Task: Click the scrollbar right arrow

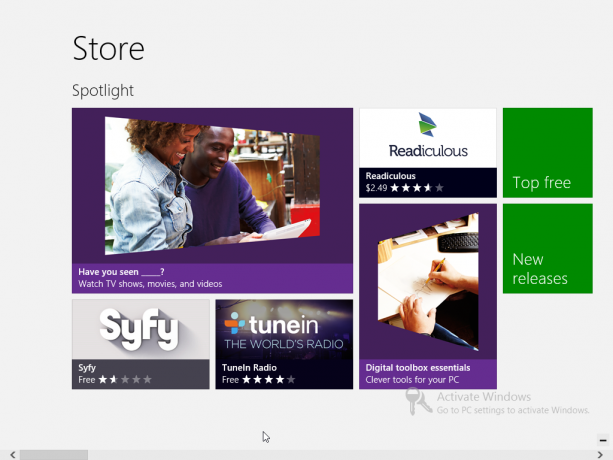Action: click(x=600, y=455)
